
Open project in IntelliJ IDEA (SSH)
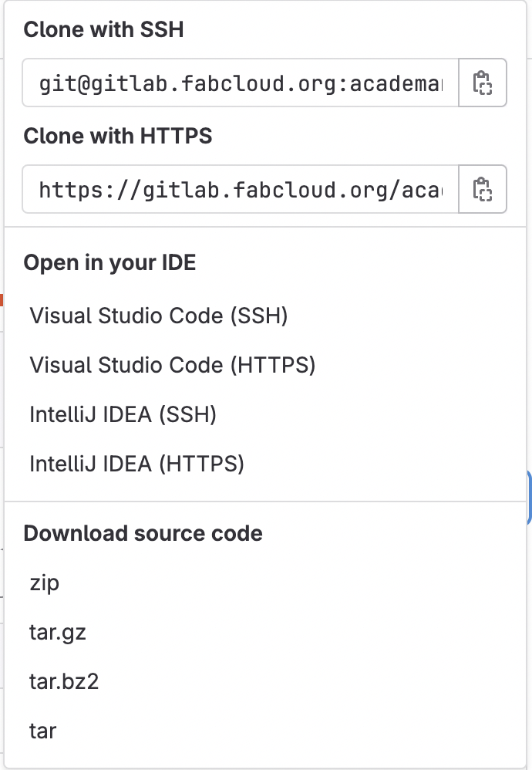[123, 414]
